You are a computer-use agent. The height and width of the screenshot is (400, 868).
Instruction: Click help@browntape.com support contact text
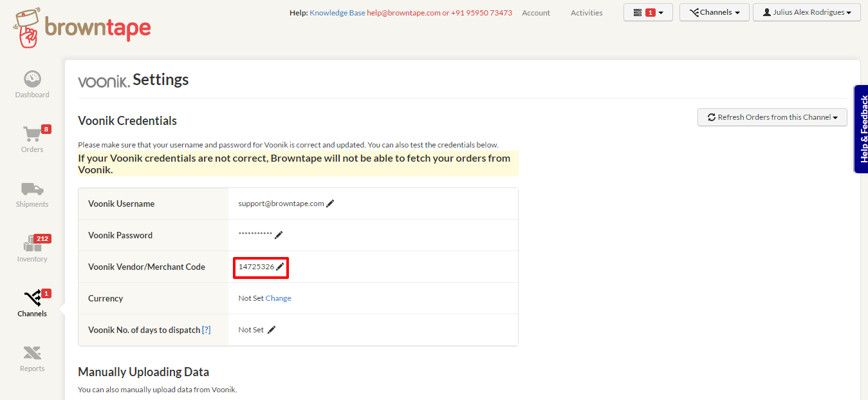[403, 13]
